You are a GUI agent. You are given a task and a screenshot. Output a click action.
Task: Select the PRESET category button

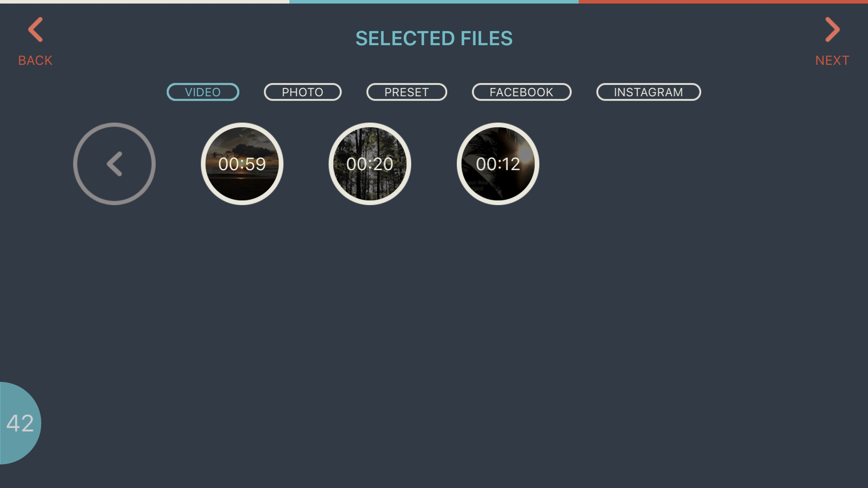(x=406, y=92)
